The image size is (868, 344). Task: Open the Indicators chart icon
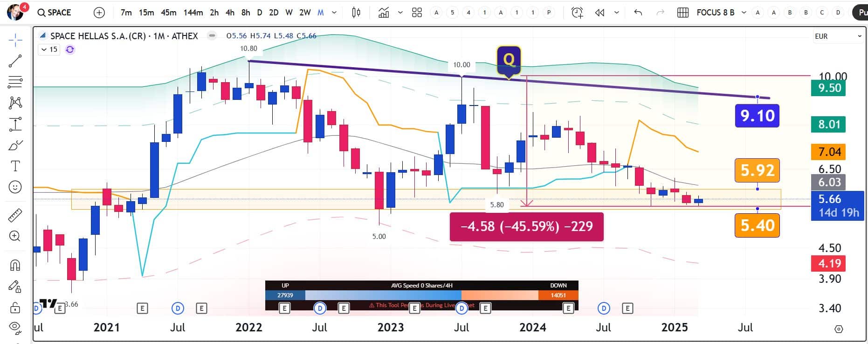tap(384, 13)
